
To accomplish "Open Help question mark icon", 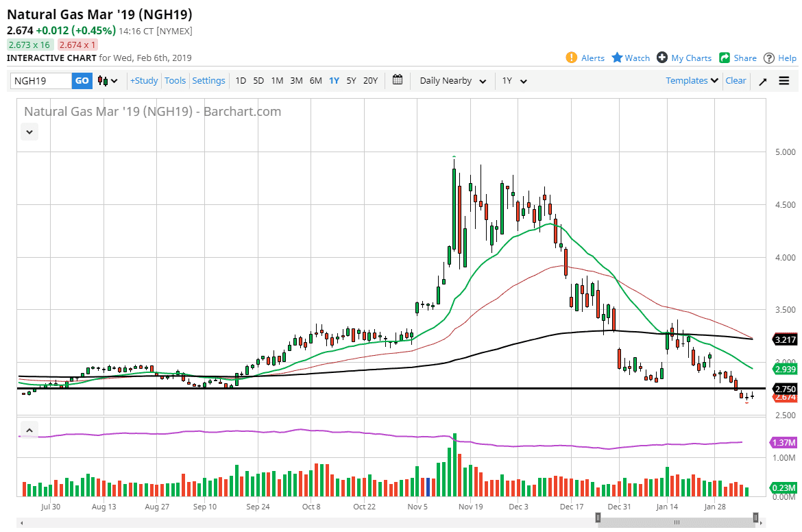I will point(769,58).
